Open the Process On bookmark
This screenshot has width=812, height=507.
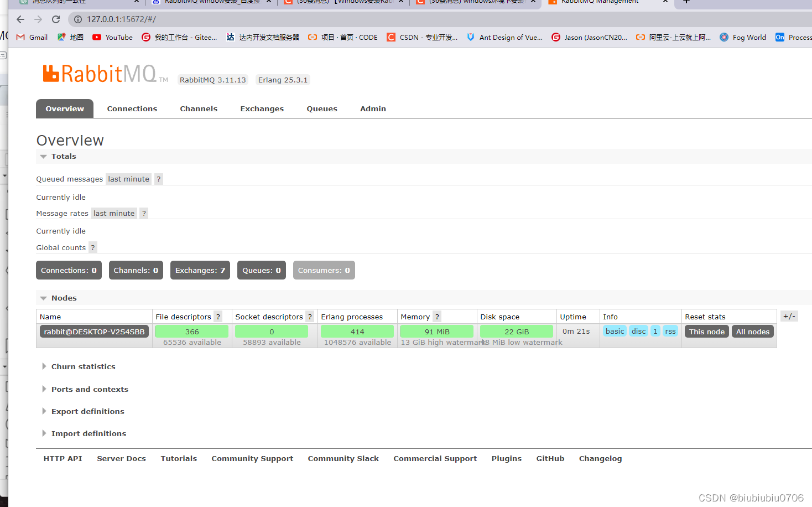[793, 38]
